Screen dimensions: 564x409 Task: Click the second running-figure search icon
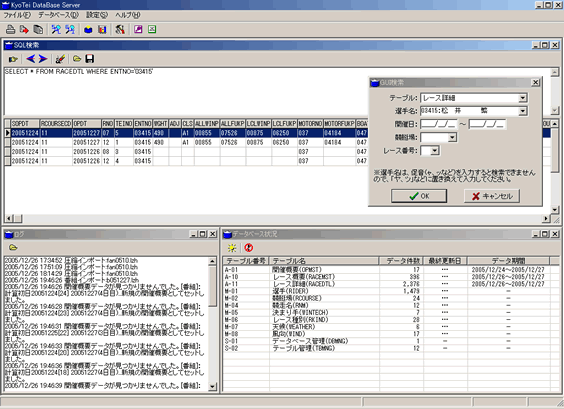tap(70, 29)
